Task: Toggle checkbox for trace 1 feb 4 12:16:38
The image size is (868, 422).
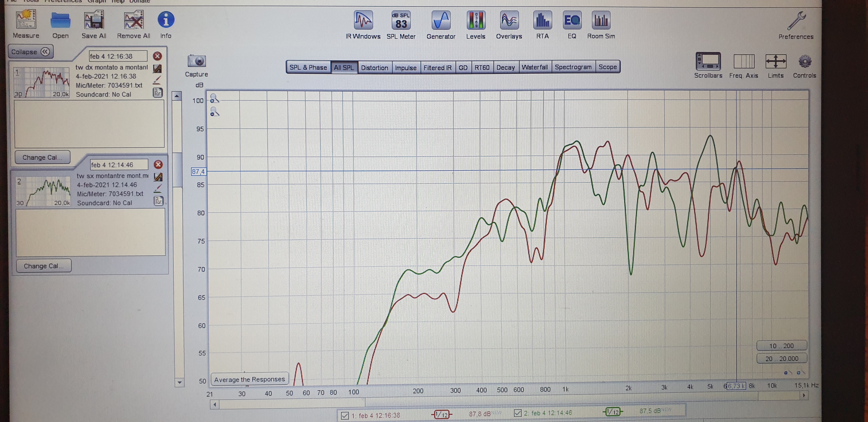Action: click(345, 416)
